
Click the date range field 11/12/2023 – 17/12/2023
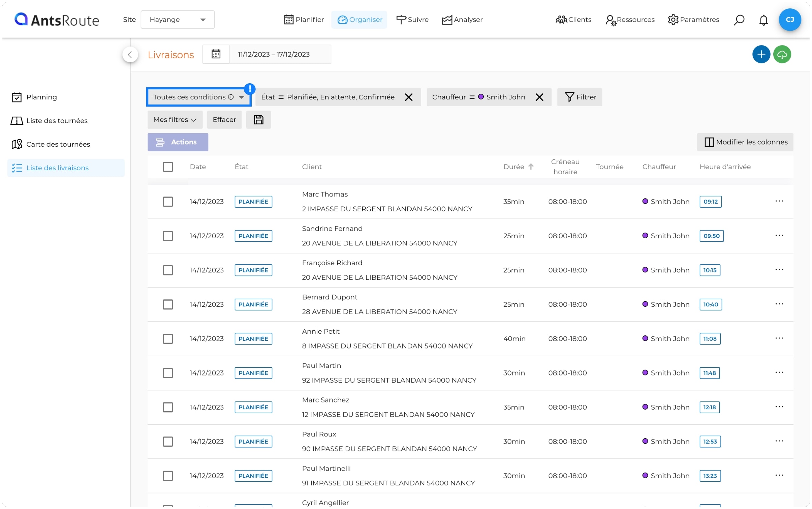pyautogui.click(x=280, y=54)
